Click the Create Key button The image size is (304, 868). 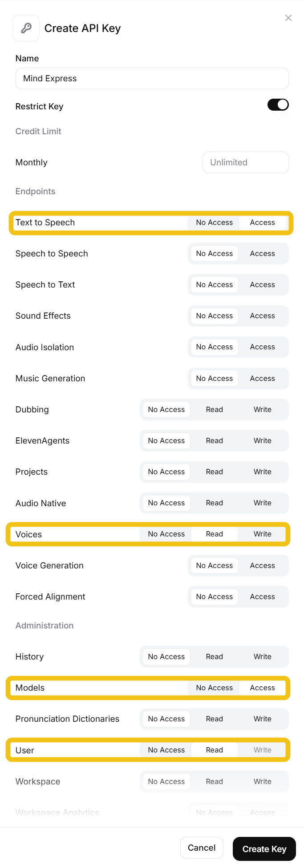[264, 849]
